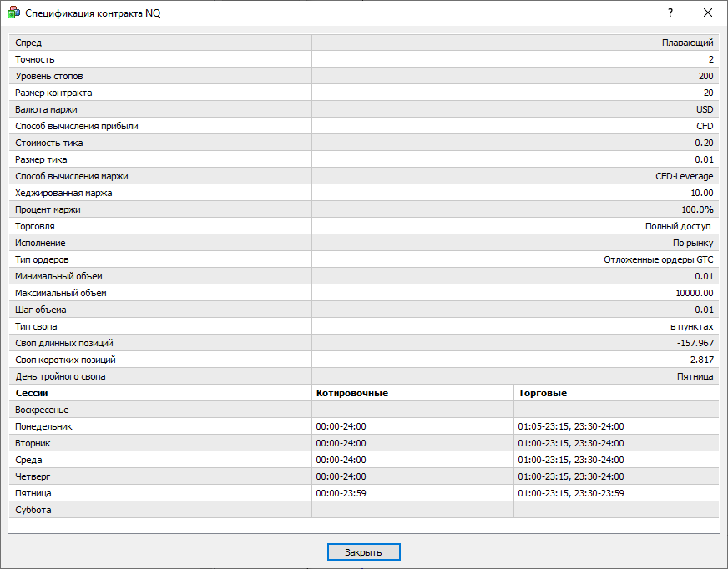Click the CFD-Leverage margin calculation value
Image resolution: width=728 pixels, height=569 pixels.
(684, 176)
